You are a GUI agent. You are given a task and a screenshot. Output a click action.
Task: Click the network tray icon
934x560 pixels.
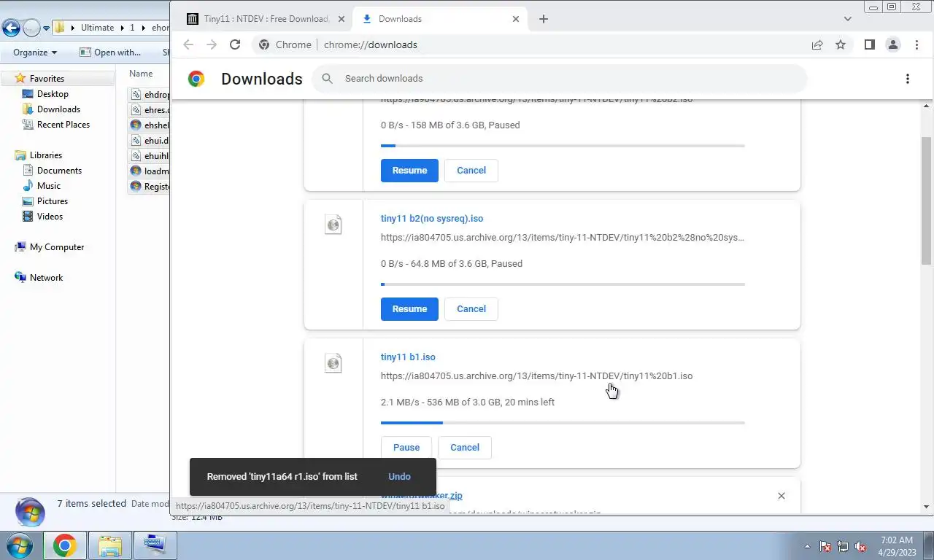point(843,546)
